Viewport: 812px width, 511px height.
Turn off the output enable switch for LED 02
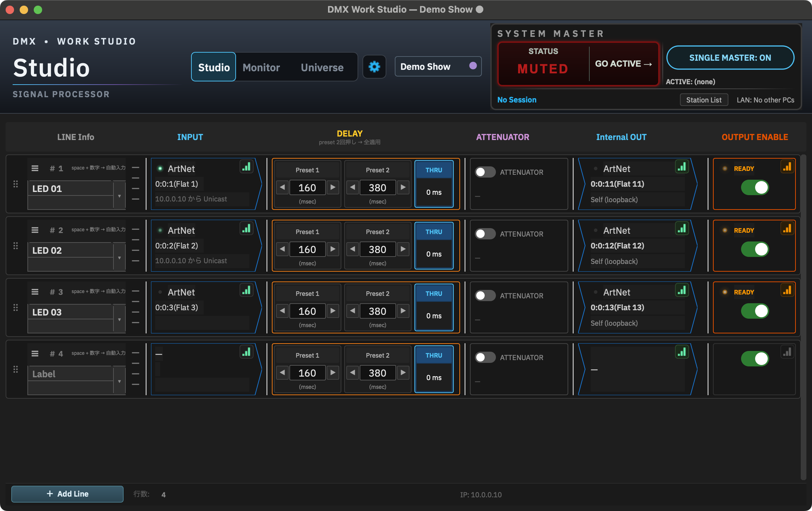pyautogui.click(x=755, y=249)
